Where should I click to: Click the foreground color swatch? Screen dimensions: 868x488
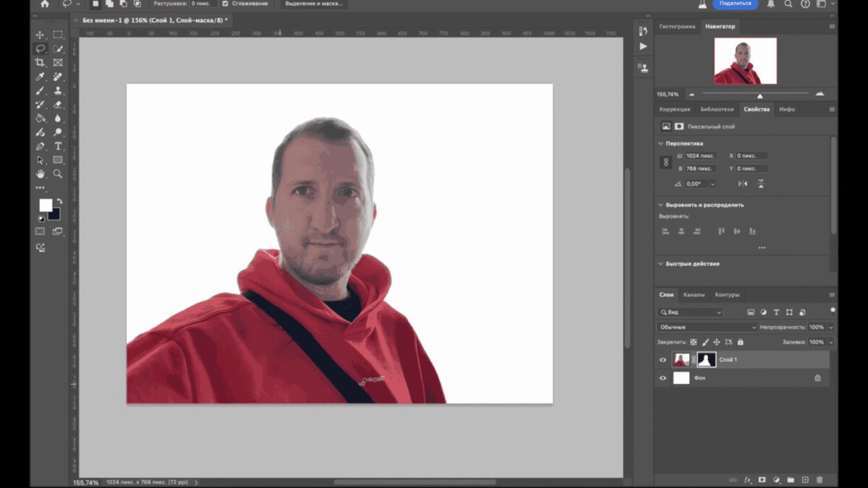[x=46, y=205]
